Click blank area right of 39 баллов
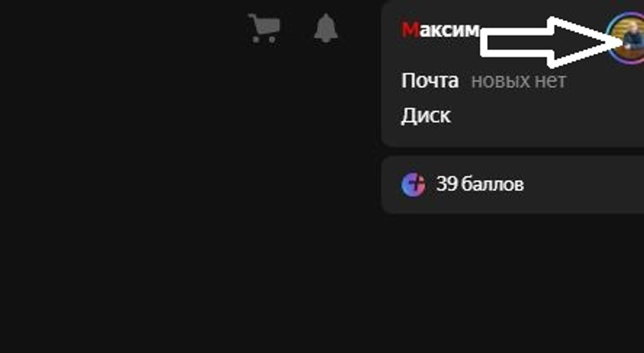Viewport: 644px width, 353px height. 583,185
